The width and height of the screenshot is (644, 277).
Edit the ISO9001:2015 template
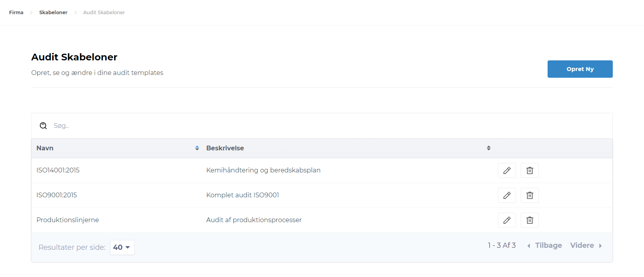pyautogui.click(x=507, y=195)
